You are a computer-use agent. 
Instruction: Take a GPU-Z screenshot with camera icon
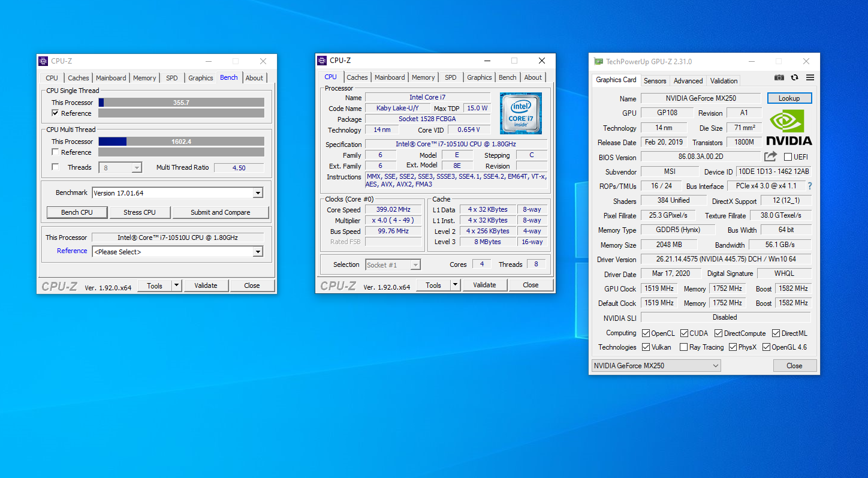[x=779, y=77]
